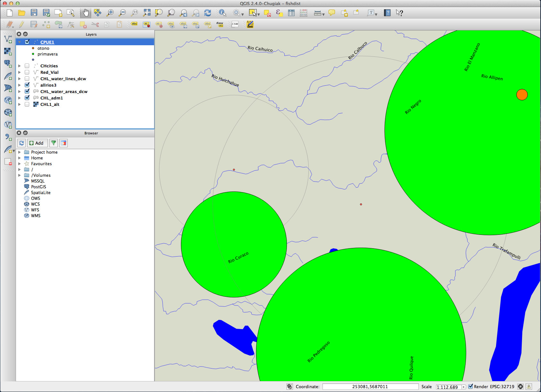Enable the Red_Vial layer checkbox
Viewport: 541px width, 392px height.
pos(27,72)
